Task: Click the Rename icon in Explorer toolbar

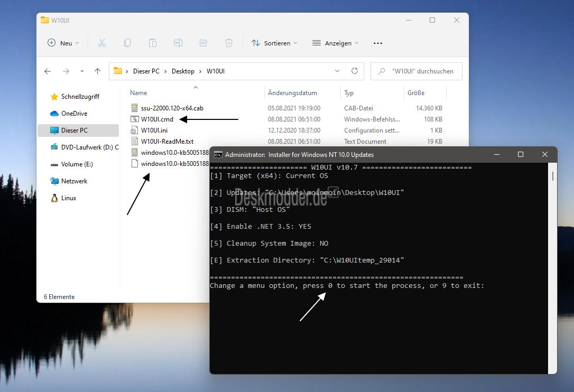Action: tap(178, 43)
